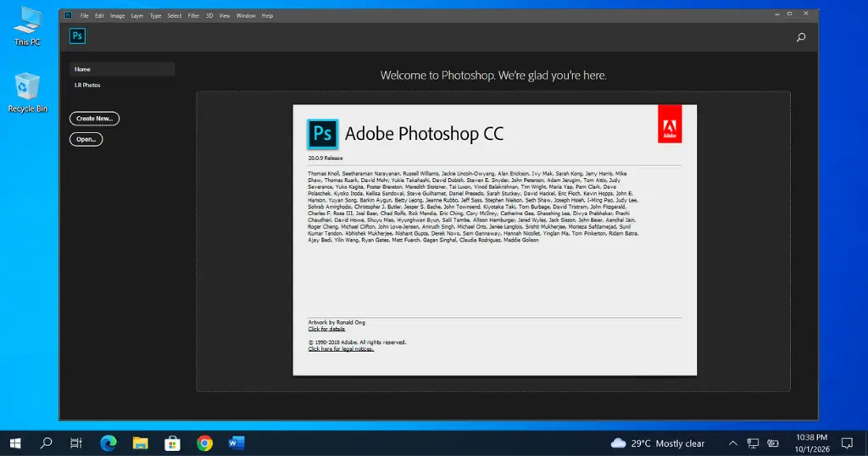
Task: Open Microsoft Store from taskbar
Action: pos(172,442)
